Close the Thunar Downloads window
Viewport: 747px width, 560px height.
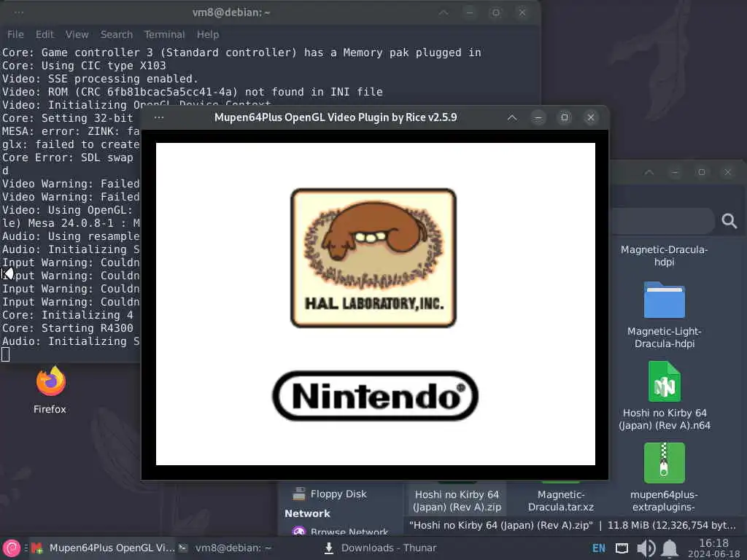[727, 172]
